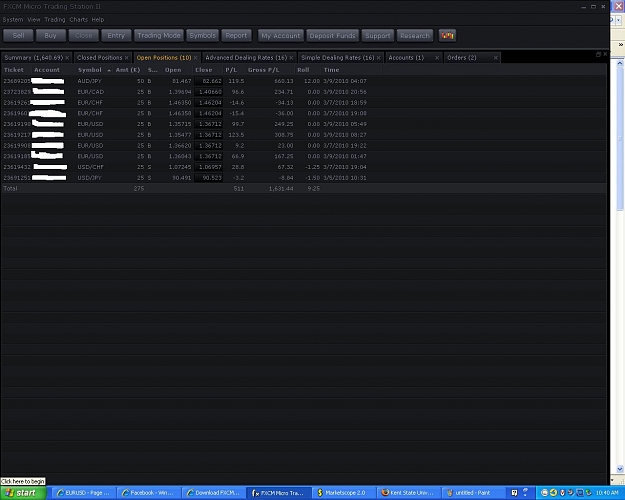
Task: Restore the docked positions panel icon
Action: click(x=598, y=55)
